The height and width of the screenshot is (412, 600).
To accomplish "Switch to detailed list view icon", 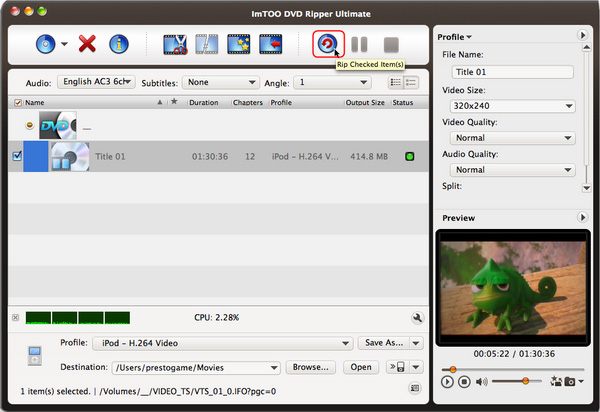I will (411, 82).
